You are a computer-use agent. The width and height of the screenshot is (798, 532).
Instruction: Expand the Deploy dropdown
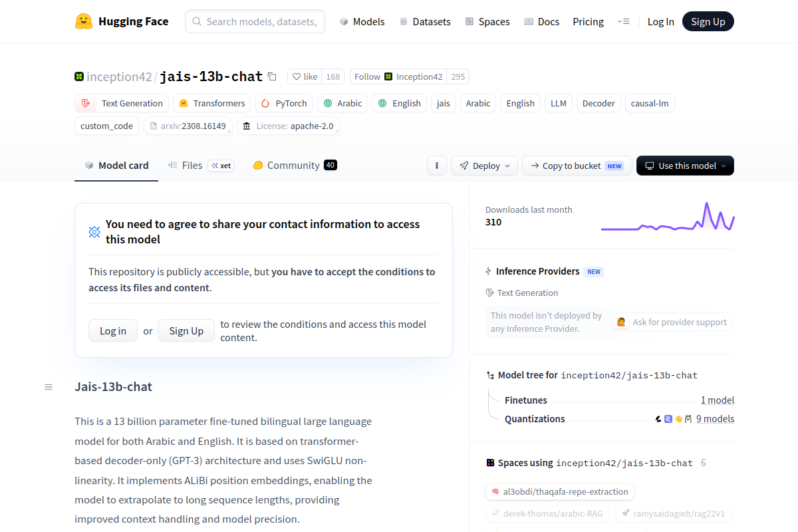point(485,166)
